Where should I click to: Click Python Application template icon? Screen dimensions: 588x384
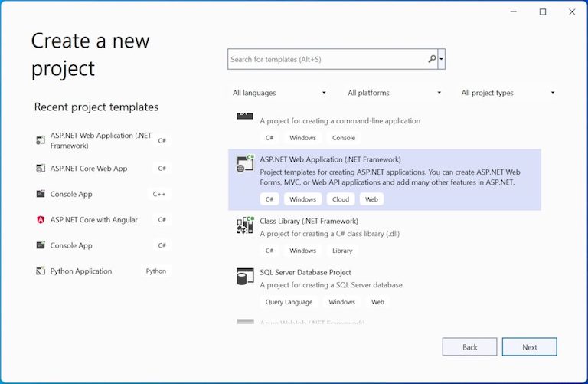tap(41, 271)
